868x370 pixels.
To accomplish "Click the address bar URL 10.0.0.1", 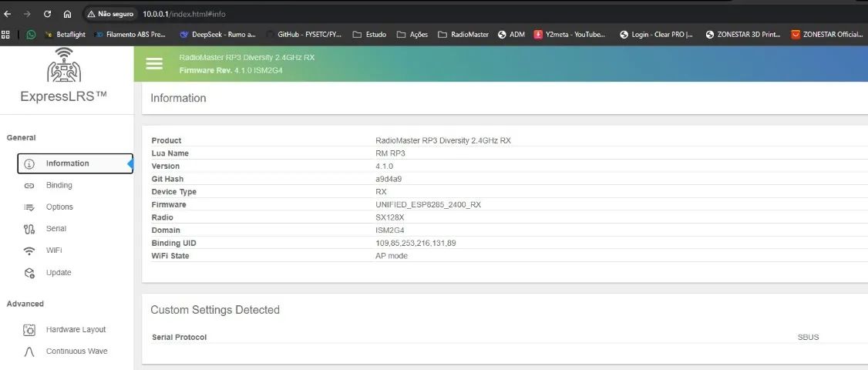I will click(x=183, y=14).
